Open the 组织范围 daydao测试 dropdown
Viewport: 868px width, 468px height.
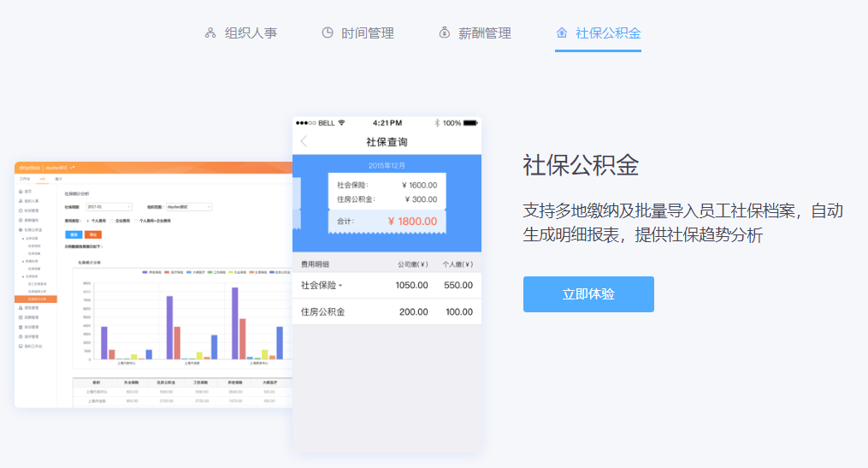point(189,207)
